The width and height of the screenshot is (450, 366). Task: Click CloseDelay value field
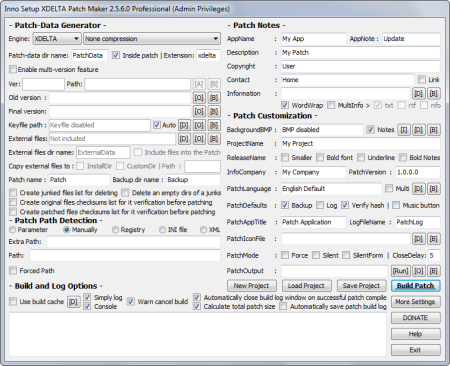434,255
